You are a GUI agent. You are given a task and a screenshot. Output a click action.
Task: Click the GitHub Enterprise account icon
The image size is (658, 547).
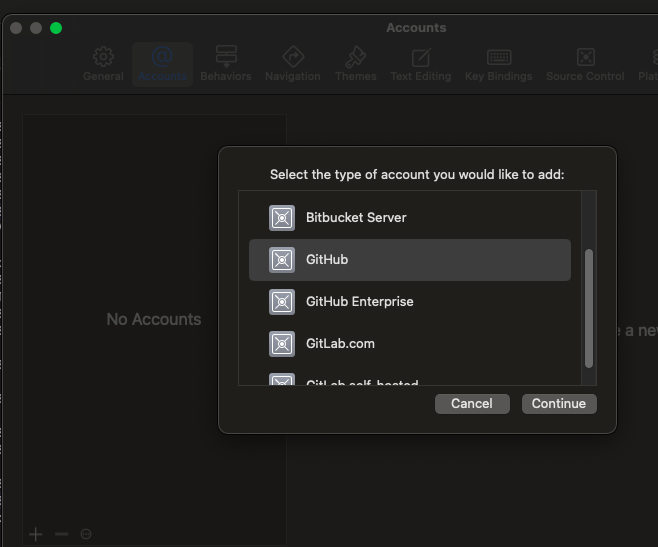(x=282, y=302)
